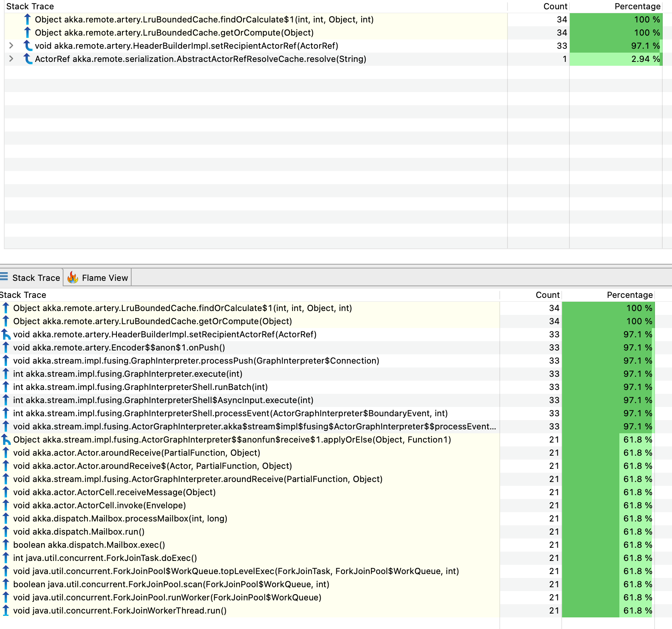
Task: Click the list icon on Stack Trace tab
Action: pos(5,277)
